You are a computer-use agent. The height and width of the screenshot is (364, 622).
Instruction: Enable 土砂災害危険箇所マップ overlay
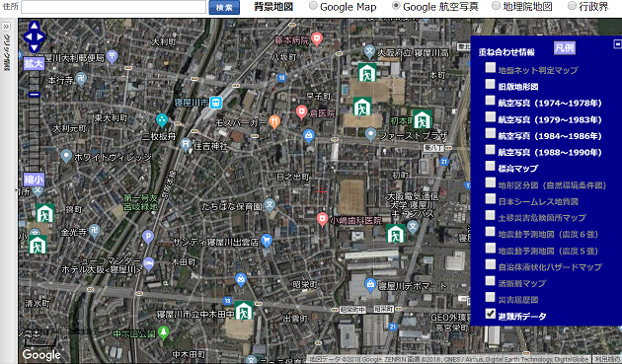(x=491, y=215)
